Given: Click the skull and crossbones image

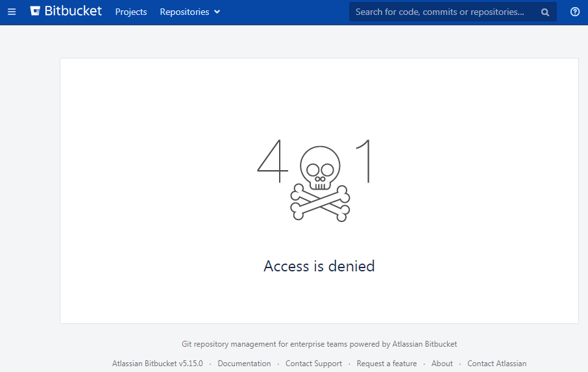Looking at the screenshot, I should [320, 183].
